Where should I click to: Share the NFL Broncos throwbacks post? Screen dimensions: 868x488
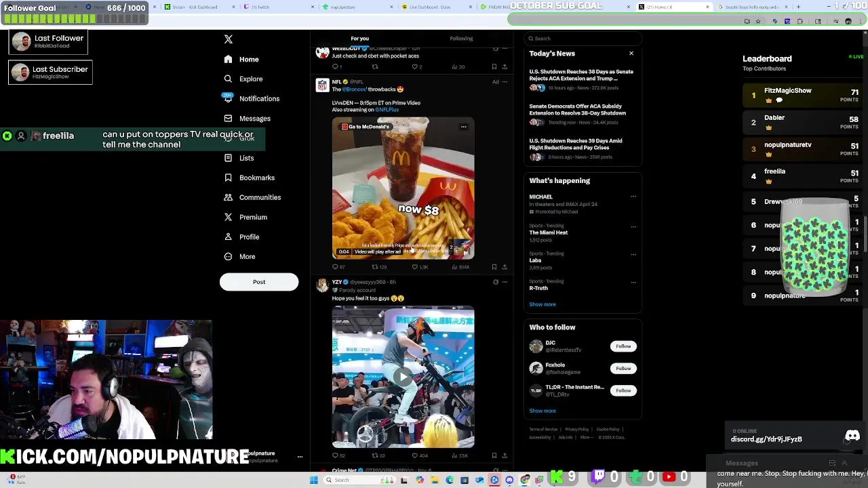505,267
